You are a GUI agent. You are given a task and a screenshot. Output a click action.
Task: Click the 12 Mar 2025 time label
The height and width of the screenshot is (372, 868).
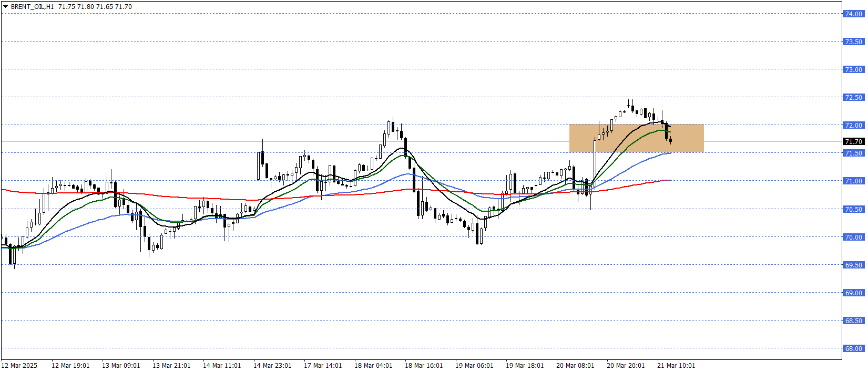pos(19,366)
